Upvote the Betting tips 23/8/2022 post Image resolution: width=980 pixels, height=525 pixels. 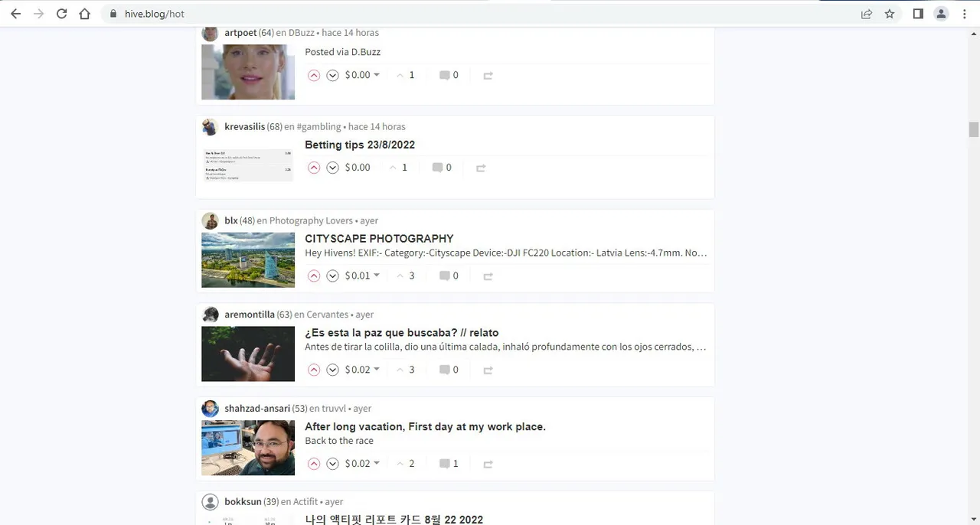coord(314,168)
